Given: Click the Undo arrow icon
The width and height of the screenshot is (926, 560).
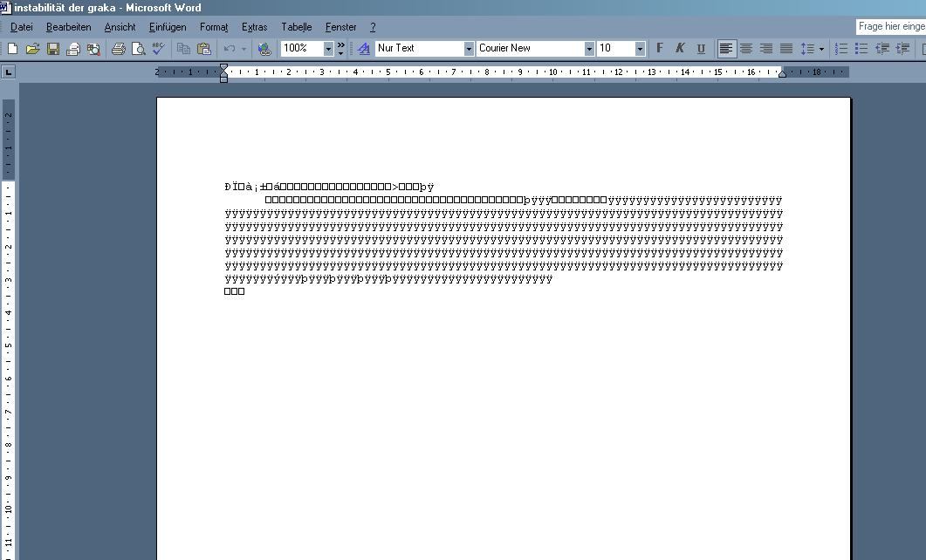Looking at the screenshot, I should click(230, 48).
